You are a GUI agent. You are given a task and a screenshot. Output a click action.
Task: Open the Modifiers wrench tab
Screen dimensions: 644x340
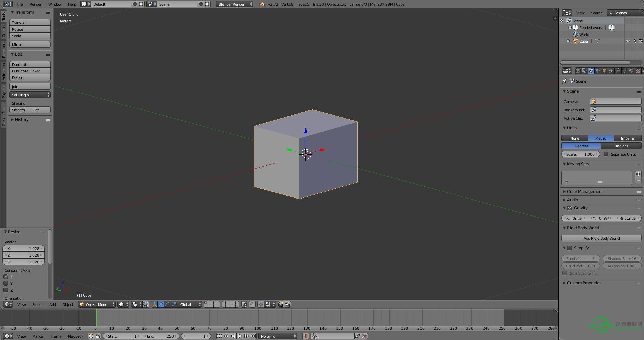pos(618,71)
